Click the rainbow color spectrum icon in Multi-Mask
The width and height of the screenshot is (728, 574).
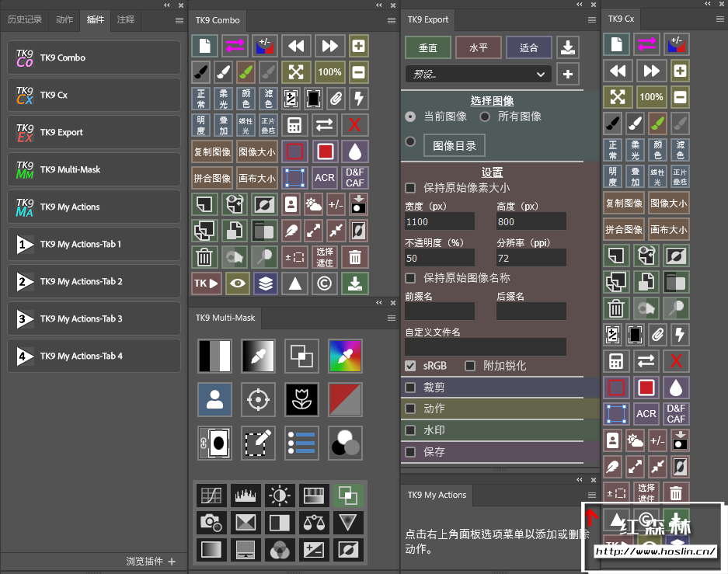345,355
